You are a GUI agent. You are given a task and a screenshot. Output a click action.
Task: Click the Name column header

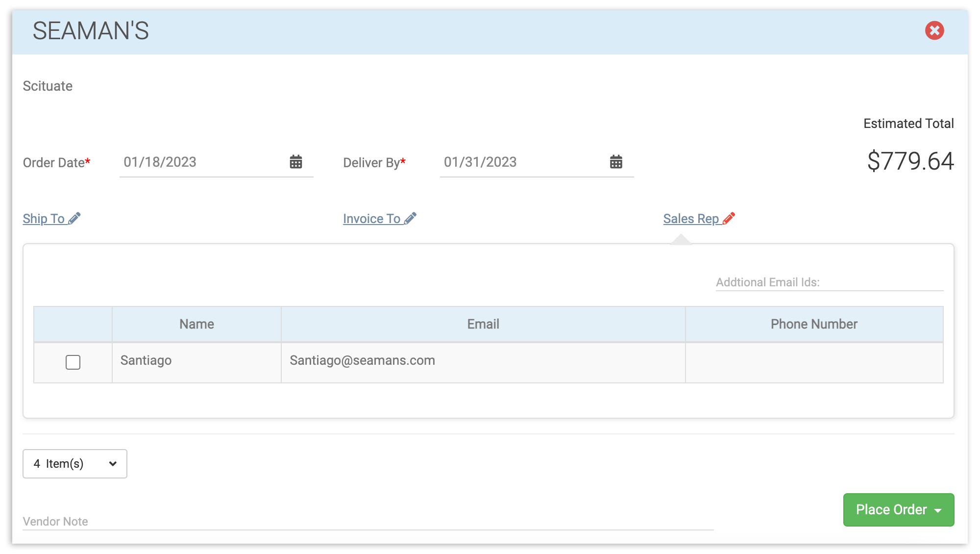pos(196,324)
